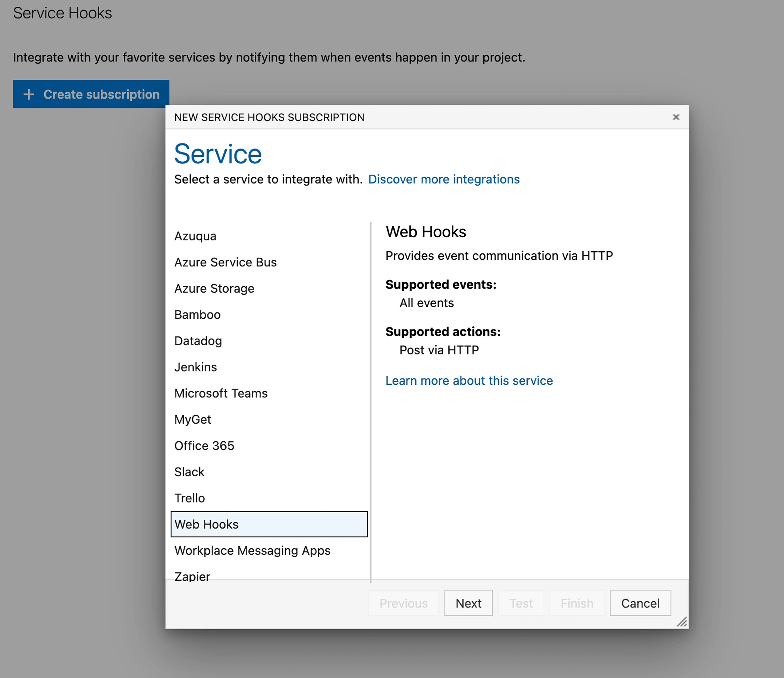Select Trello in the service list
Image resolution: width=784 pixels, height=678 pixels.
189,498
